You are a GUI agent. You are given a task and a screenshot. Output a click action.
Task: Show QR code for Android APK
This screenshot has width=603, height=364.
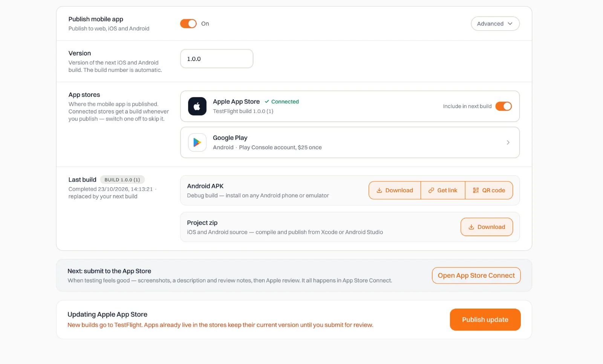coord(489,190)
